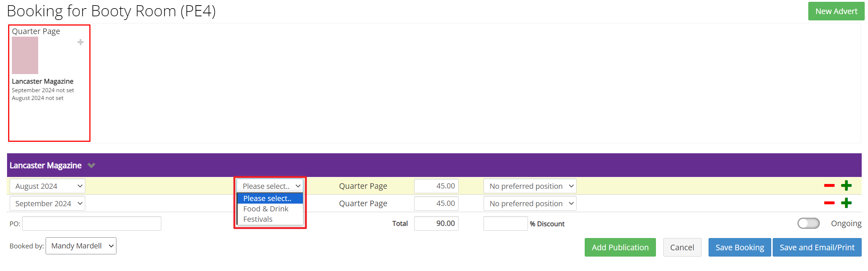The height and width of the screenshot is (271, 868).
Task: Click the Quarter Page label in September row
Action: [x=363, y=203]
